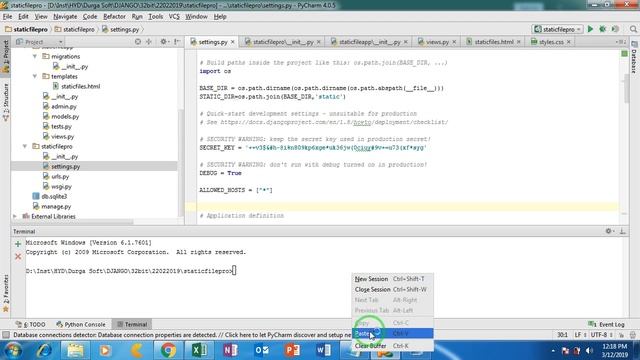Close the settings.py editor tab

click(233, 42)
